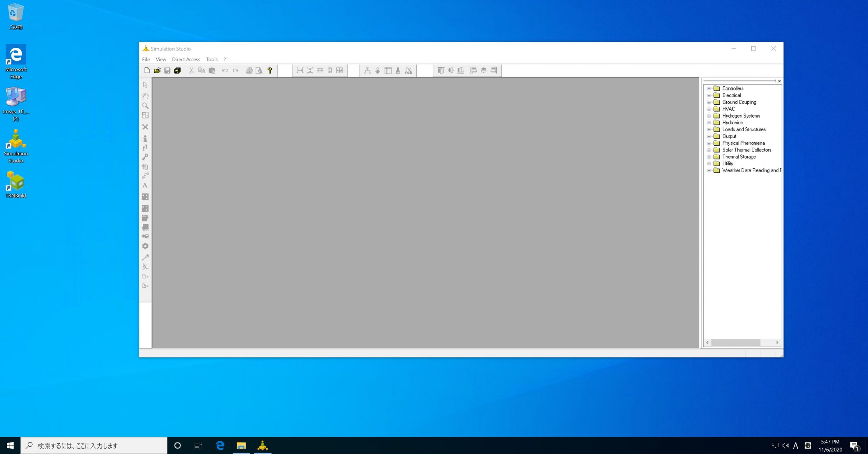Click the FOR Fortran toolbar icon

click(x=409, y=70)
